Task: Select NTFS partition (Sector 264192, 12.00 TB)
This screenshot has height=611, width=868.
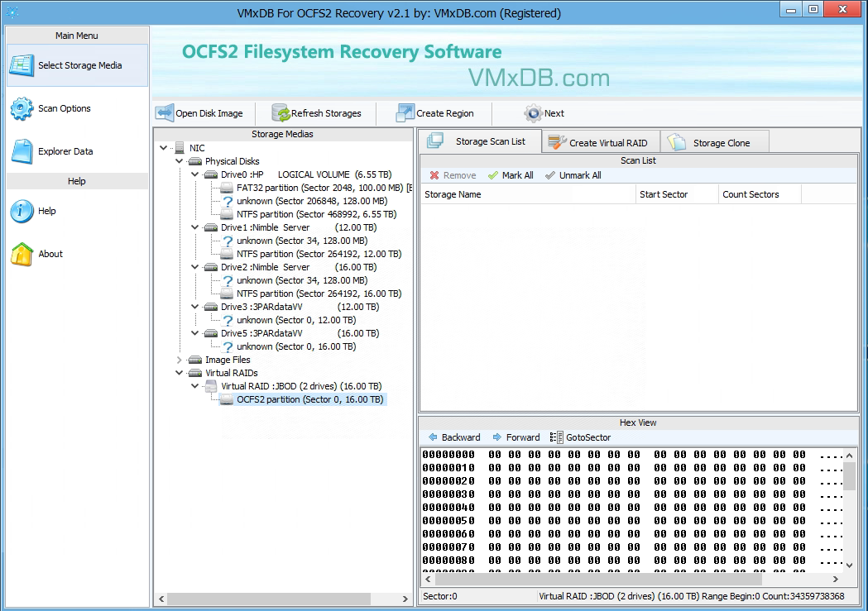Action: [319, 255]
